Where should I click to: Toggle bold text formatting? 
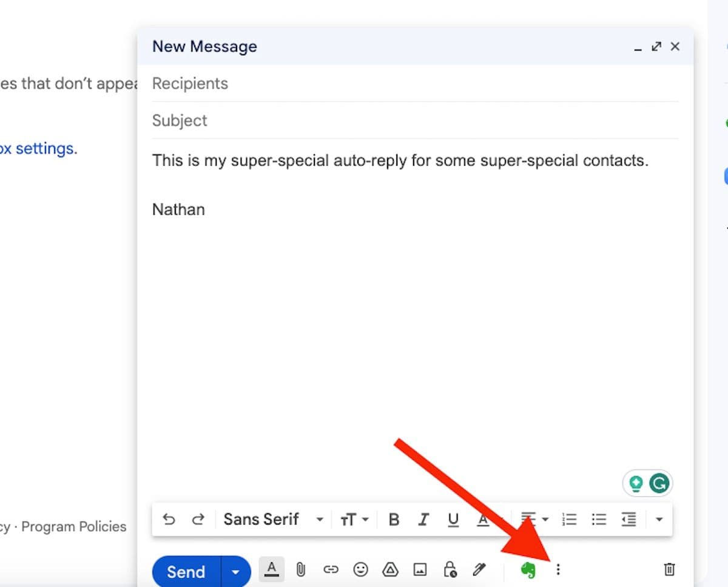point(394,519)
